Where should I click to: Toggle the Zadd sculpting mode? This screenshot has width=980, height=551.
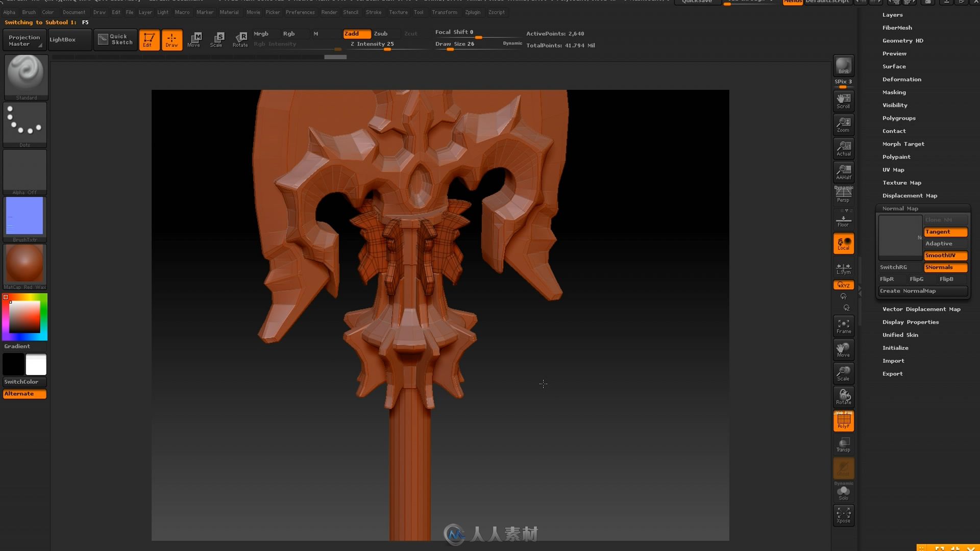click(352, 33)
